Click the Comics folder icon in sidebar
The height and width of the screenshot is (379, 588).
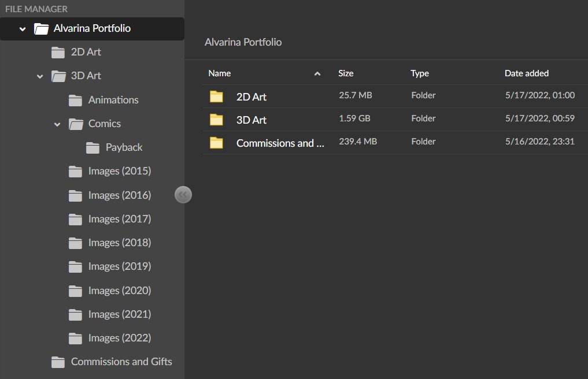(x=76, y=124)
